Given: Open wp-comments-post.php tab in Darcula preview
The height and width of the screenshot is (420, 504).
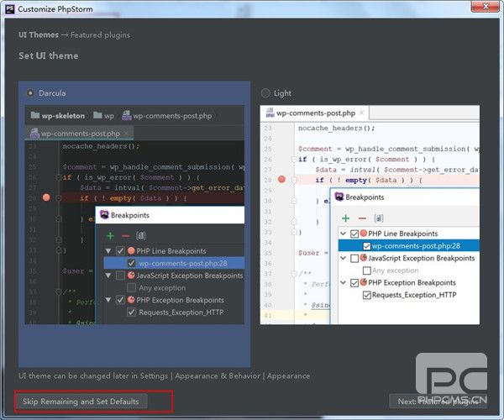Looking at the screenshot, I should click(81, 134).
